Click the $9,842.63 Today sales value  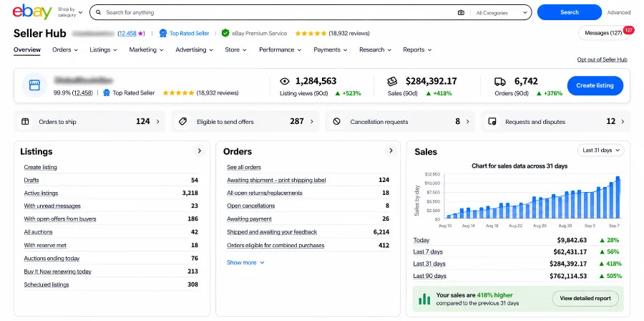coord(572,240)
